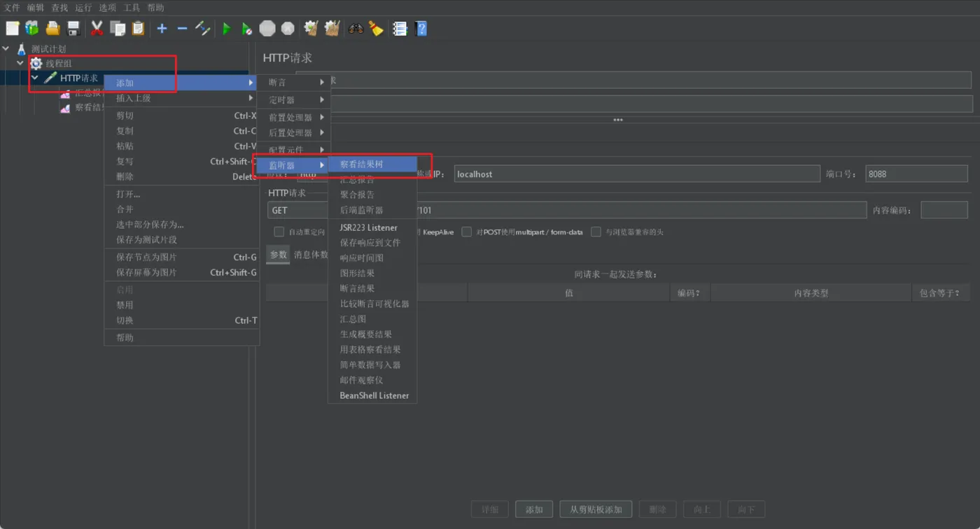Click the 值 column header
980x529 pixels.
568,293
